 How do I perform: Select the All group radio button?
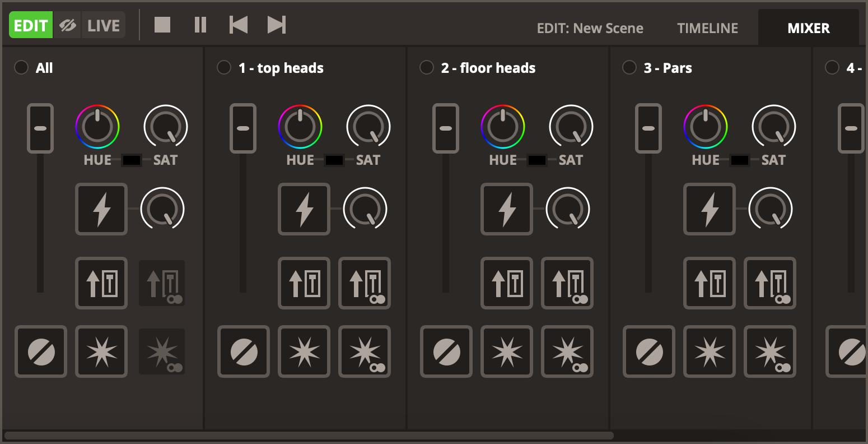(21, 68)
